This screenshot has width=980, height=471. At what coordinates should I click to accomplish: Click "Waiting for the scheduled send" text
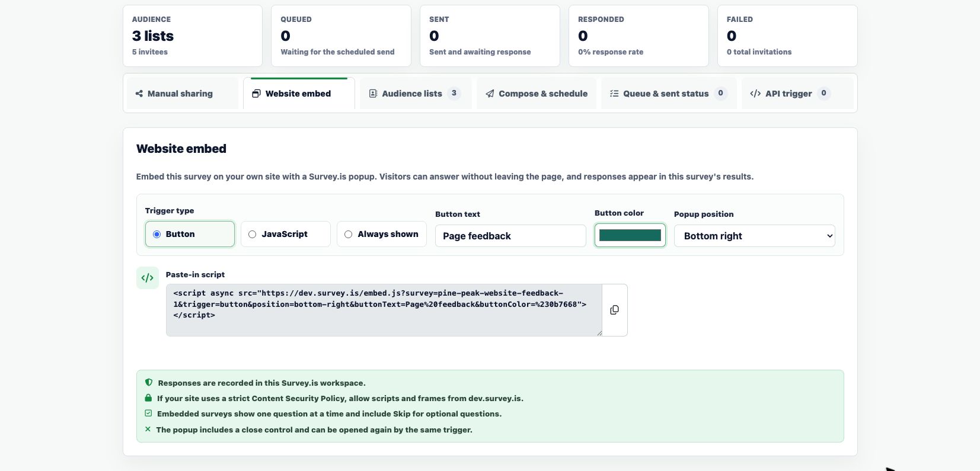coord(337,52)
